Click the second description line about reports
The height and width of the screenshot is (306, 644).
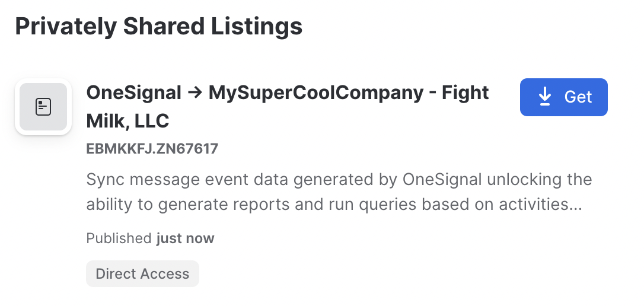334,204
